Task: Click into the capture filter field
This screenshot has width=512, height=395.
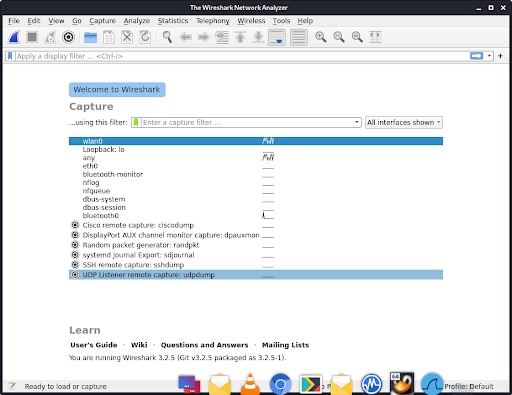Action: 247,122
